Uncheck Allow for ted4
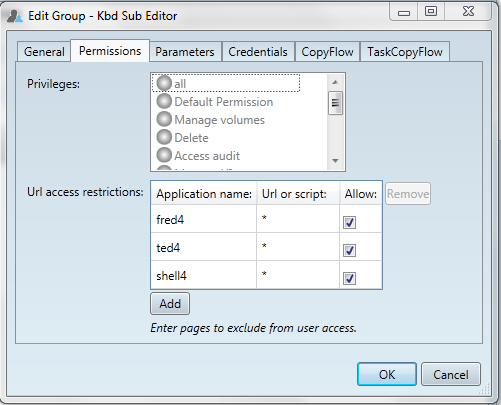Viewport: 501px width, 405px height. [x=349, y=250]
